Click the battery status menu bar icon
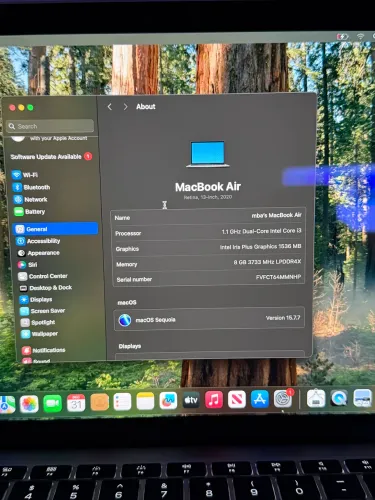Image resolution: width=375 pixels, height=500 pixels. pos(343,36)
